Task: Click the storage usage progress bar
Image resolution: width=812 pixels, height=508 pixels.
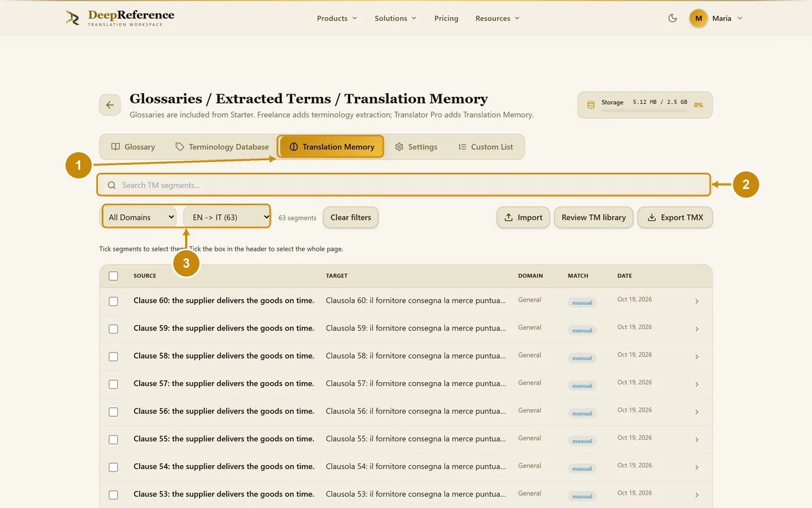Action: pos(644,110)
